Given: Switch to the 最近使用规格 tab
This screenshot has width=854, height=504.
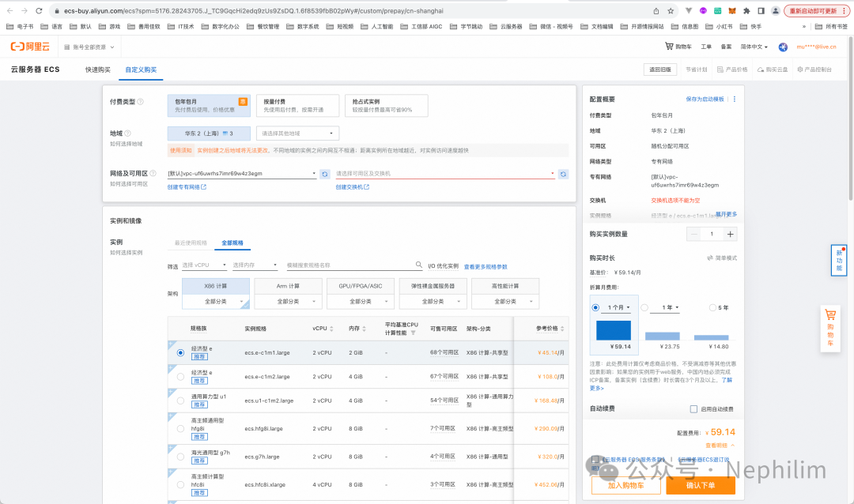Looking at the screenshot, I should (x=191, y=243).
